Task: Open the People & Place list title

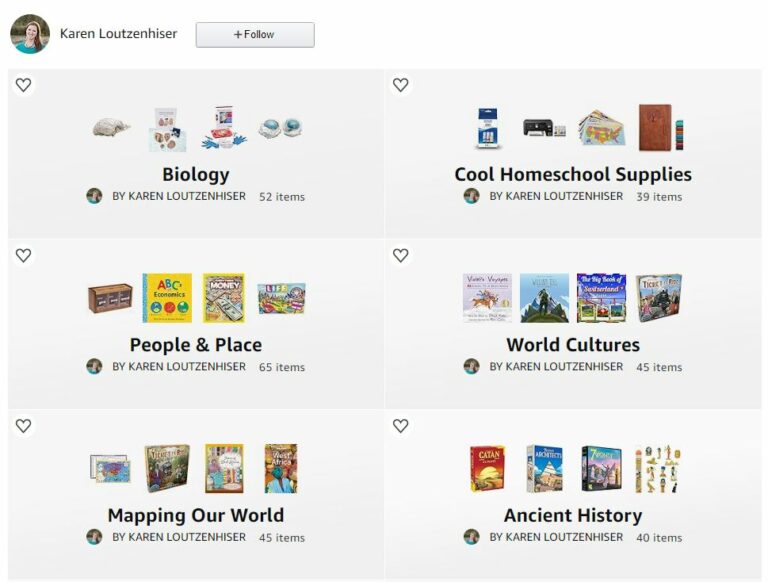Action: tap(196, 345)
